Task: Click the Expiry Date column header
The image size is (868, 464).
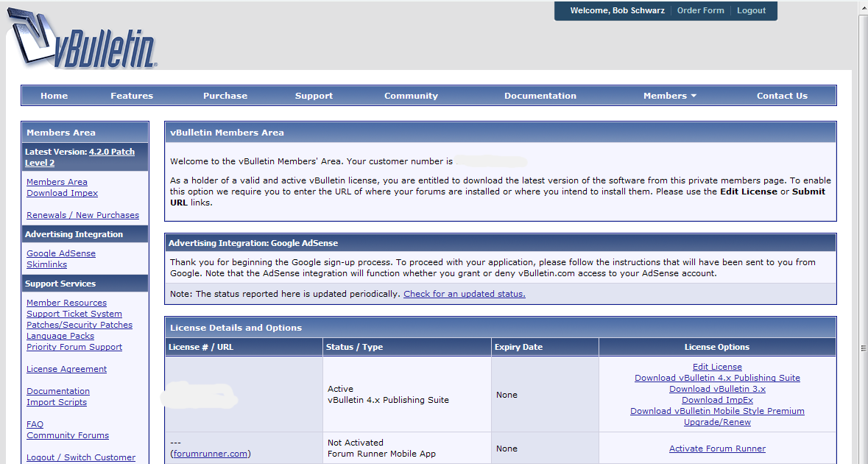Action: tap(519, 347)
